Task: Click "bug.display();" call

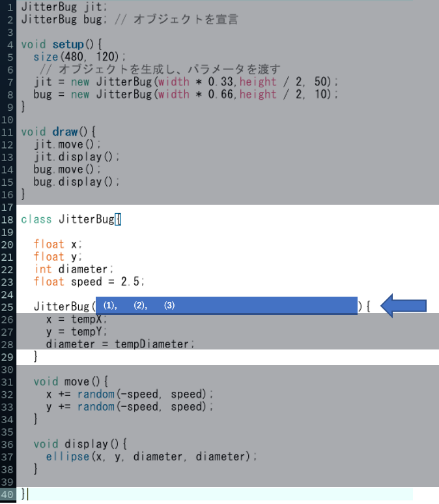Action: (76, 182)
